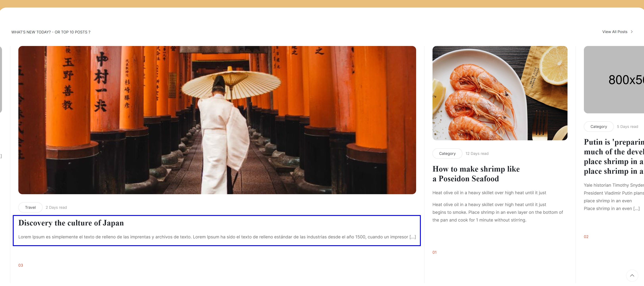This screenshot has width=644, height=286.
Task: Click post number 03 label
Action: pos(21,265)
